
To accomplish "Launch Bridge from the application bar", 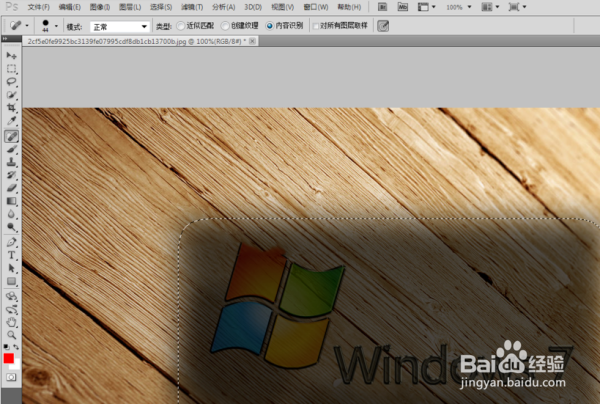I will [x=382, y=7].
